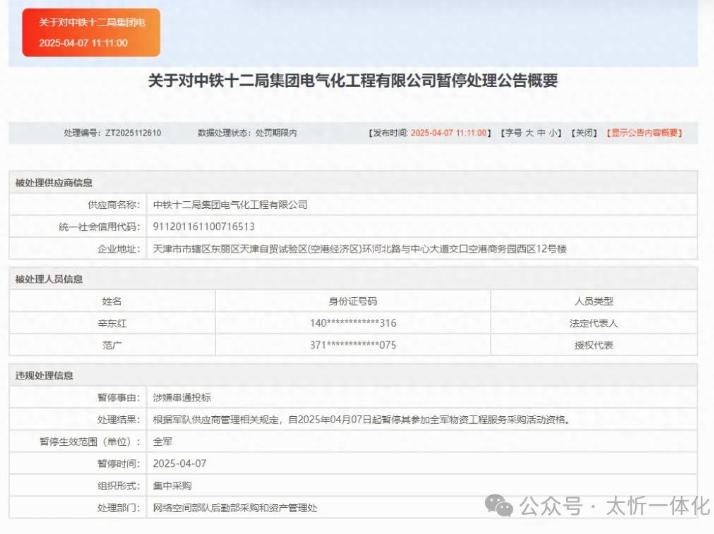Image resolution: width=714 pixels, height=534 pixels.
Task: Click the red announcement badge at top
Action: coord(91,32)
